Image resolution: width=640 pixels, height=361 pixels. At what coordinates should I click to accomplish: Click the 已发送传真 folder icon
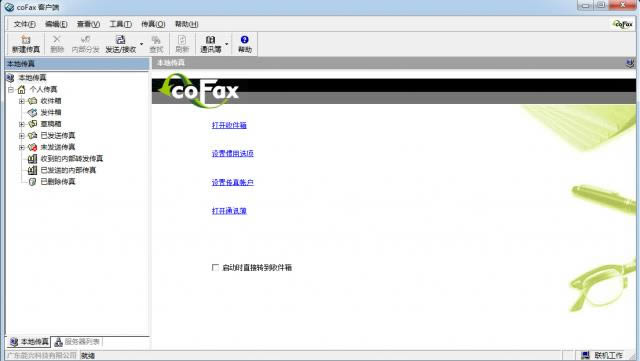pyautogui.click(x=32, y=135)
